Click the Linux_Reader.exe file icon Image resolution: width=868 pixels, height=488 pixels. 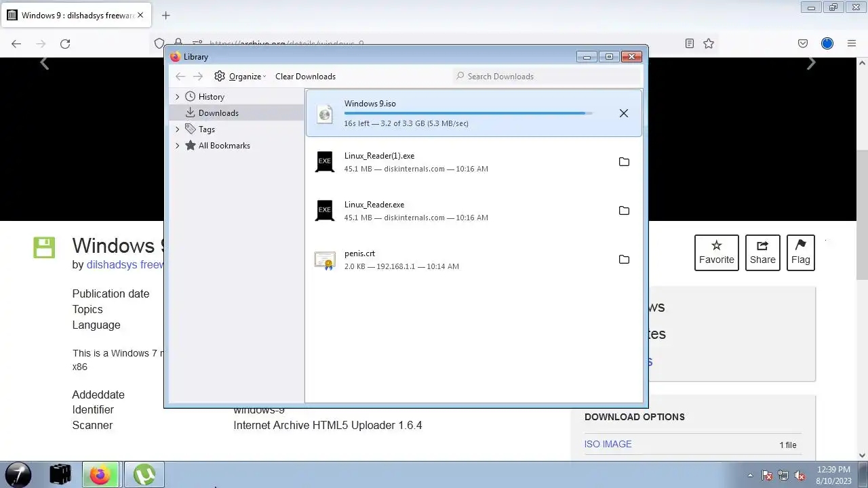click(325, 211)
